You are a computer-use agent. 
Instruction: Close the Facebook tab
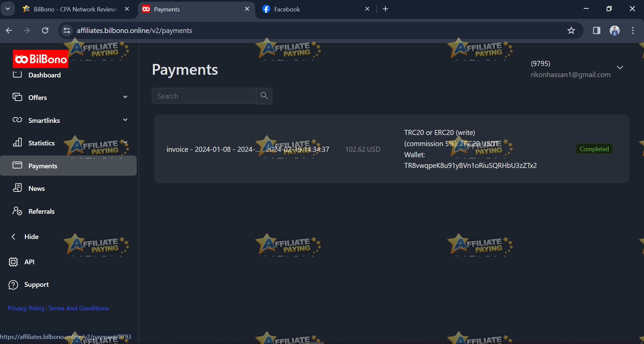click(x=367, y=9)
